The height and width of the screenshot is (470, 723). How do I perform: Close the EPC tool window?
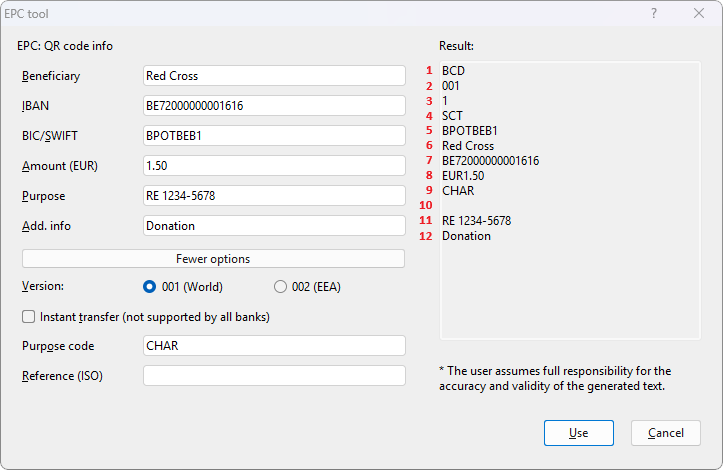tap(699, 13)
